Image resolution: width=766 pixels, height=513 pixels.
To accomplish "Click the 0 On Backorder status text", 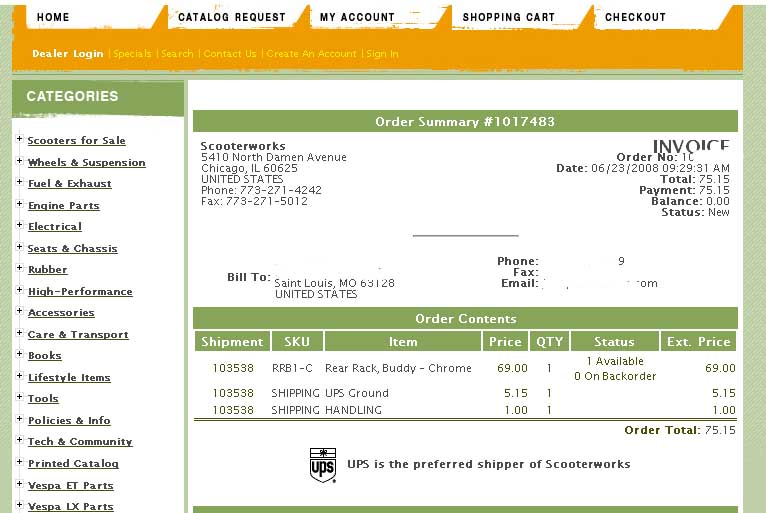I will point(615,376).
